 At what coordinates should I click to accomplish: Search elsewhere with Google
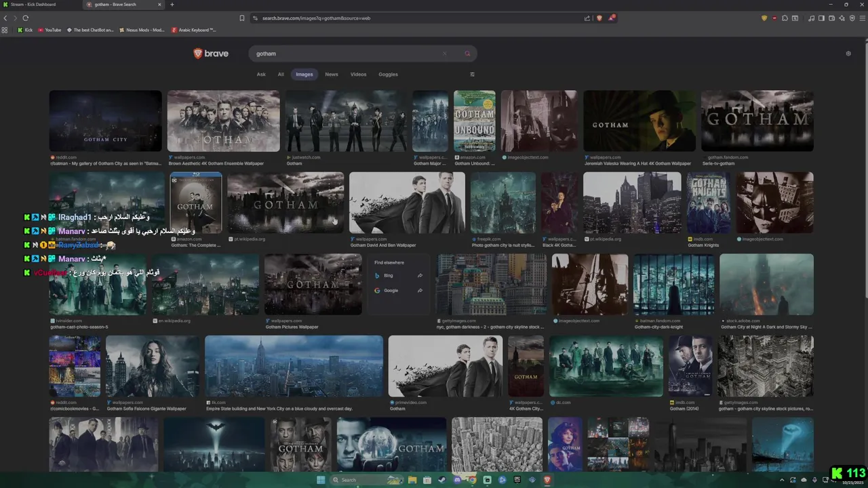tap(399, 291)
